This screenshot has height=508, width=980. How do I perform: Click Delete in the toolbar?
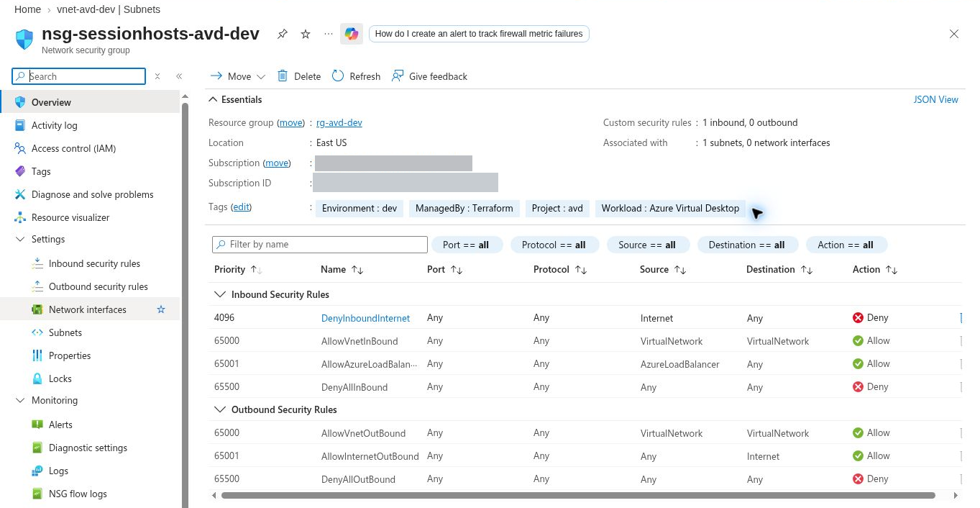coord(299,76)
